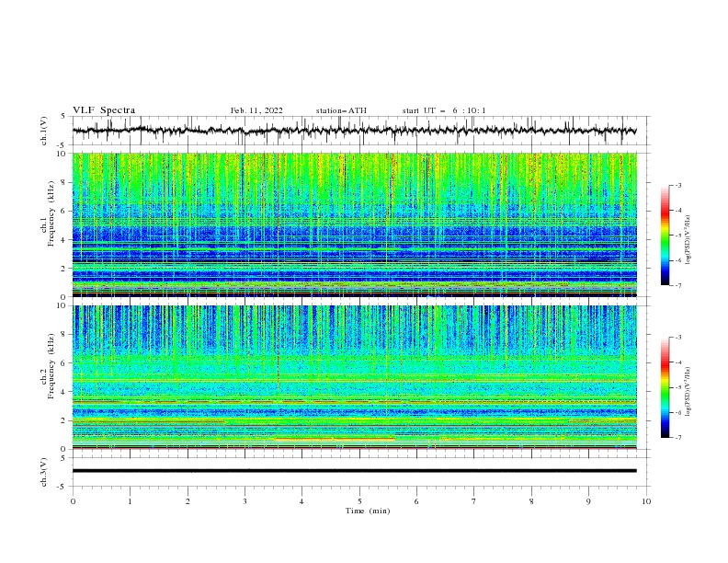This screenshot has height=563, width=728.
Task: Select the date "Feb. 11, 2022"
Action: point(256,110)
